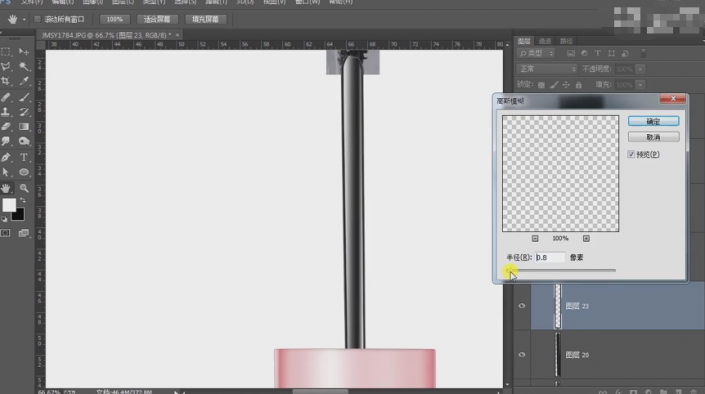Viewport: 705px width, 394px height.
Task: Switch to the 图层 (Layers) tab
Action: pos(524,41)
